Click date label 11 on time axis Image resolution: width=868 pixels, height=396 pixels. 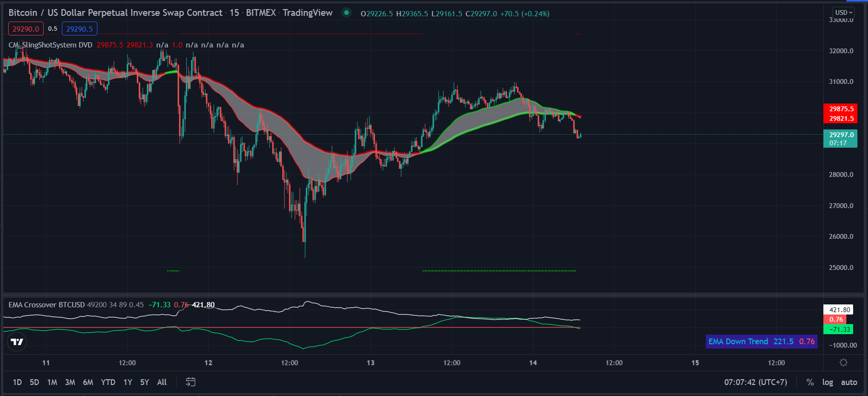tap(46, 363)
